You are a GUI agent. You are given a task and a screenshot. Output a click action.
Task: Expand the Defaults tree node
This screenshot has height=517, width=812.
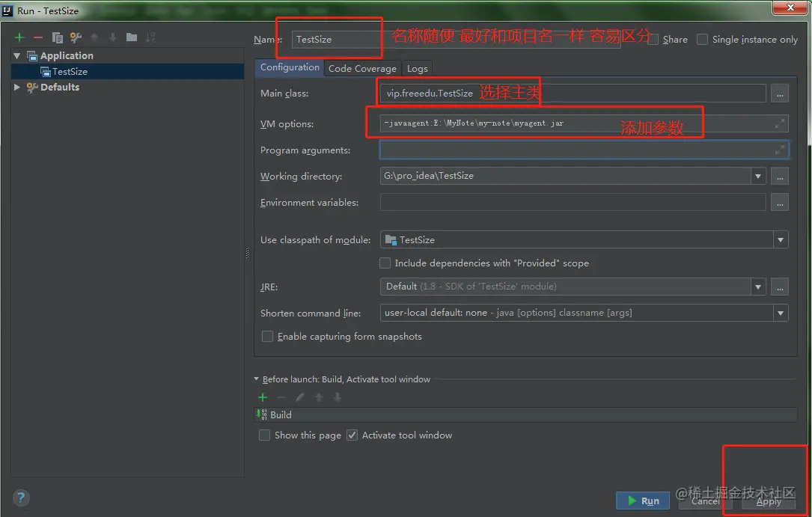pos(17,87)
